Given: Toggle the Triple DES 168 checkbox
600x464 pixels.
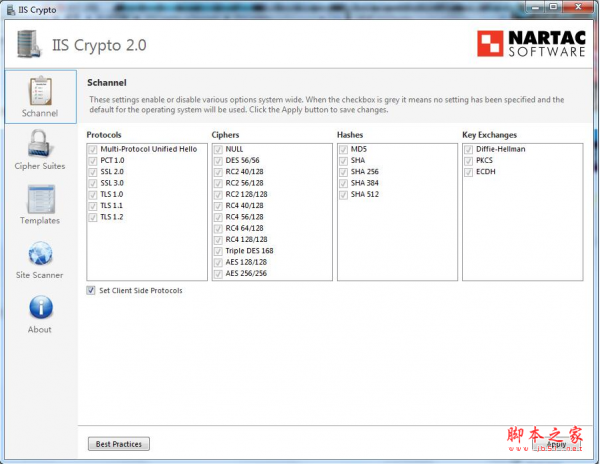Looking at the screenshot, I should pos(218,251).
